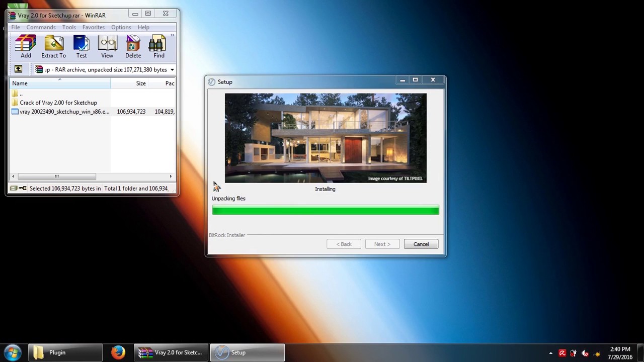
Task: Click the Extract To toolbar icon
Action: [53, 47]
